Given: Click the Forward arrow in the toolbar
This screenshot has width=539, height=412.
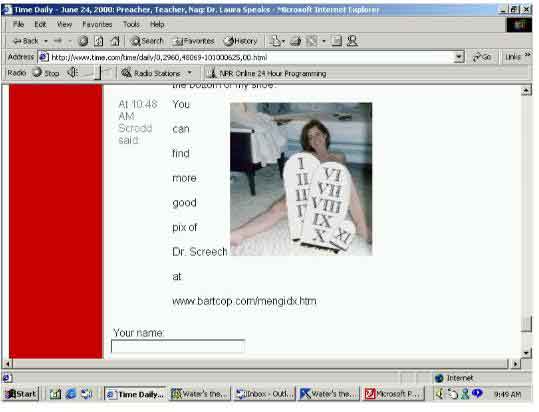Looking at the screenshot, I should point(57,41).
